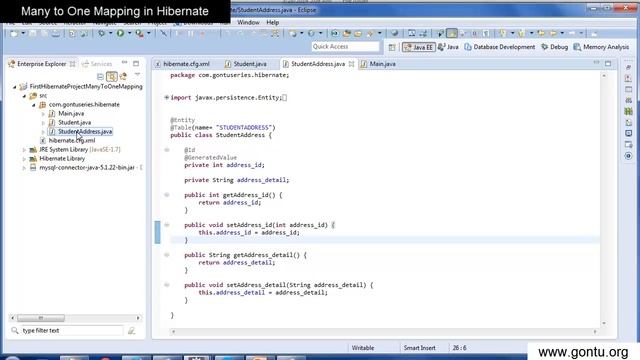Maximize the editor area

click(608, 64)
